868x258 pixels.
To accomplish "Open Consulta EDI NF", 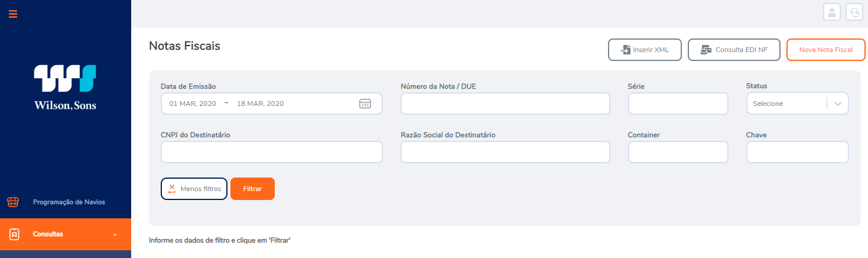I will point(734,50).
